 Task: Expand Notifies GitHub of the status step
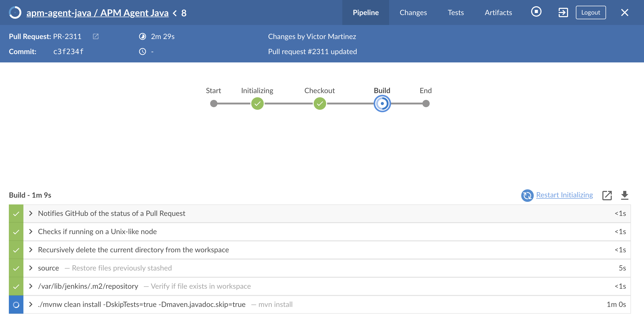click(31, 214)
